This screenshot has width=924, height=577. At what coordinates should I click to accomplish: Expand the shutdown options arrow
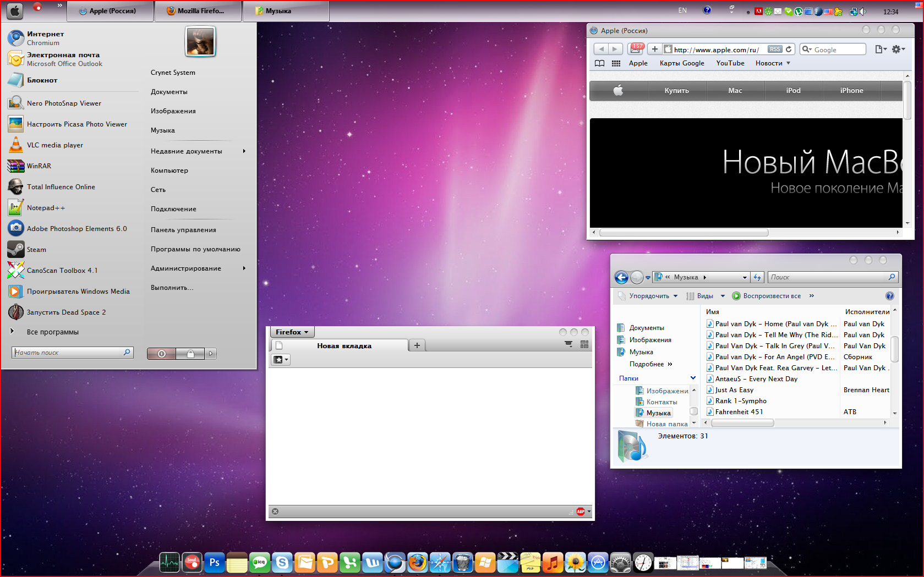(x=211, y=354)
